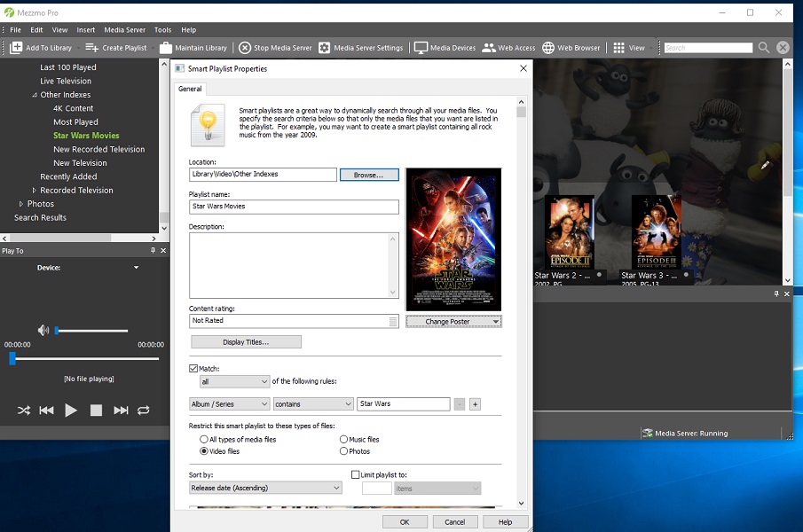Open Media Server Settings
Screen dimensions: 803x532
pyautogui.click(x=360, y=48)
